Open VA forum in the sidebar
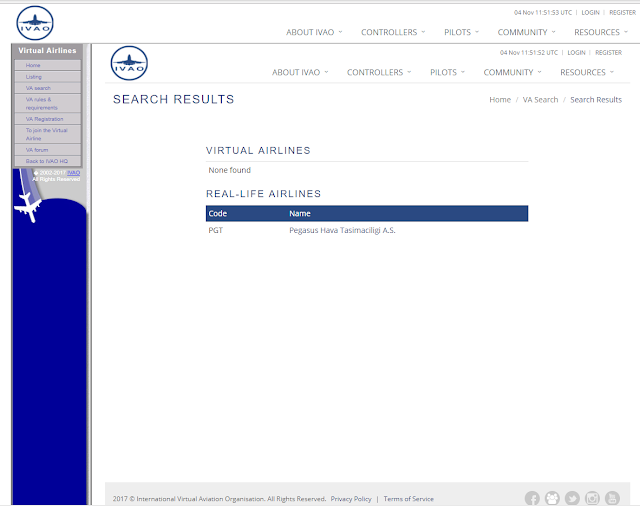Screen dimensions: 640x518 47,150
